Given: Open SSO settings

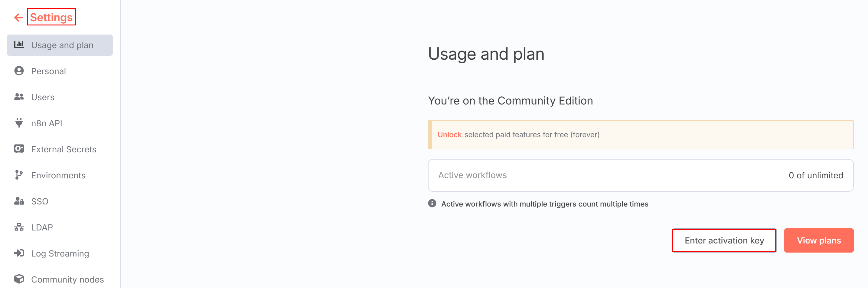Looking at the screenshot, I should pos(60,201).
